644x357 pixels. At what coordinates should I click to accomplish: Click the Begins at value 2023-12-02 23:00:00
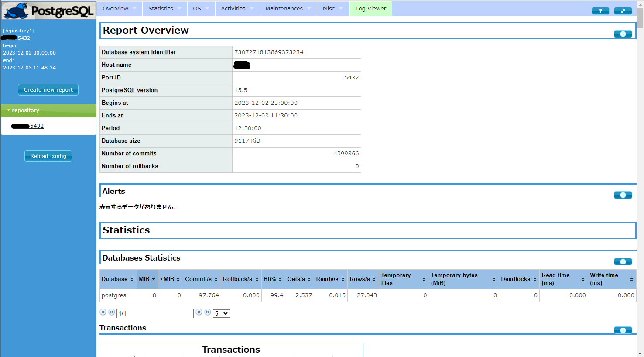point(266,103)
